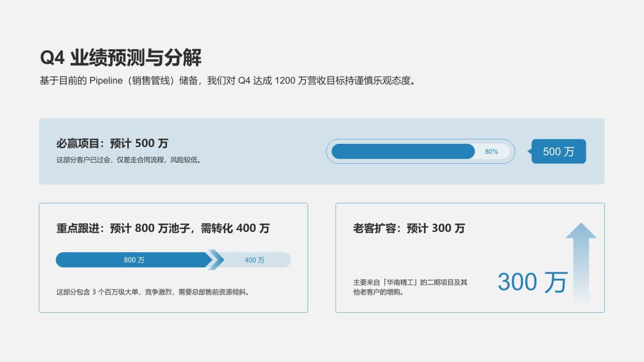Click the upward arrow graphic beside 300 万
The width and height of the screenshot is (644, 362).
coord(581,263)
